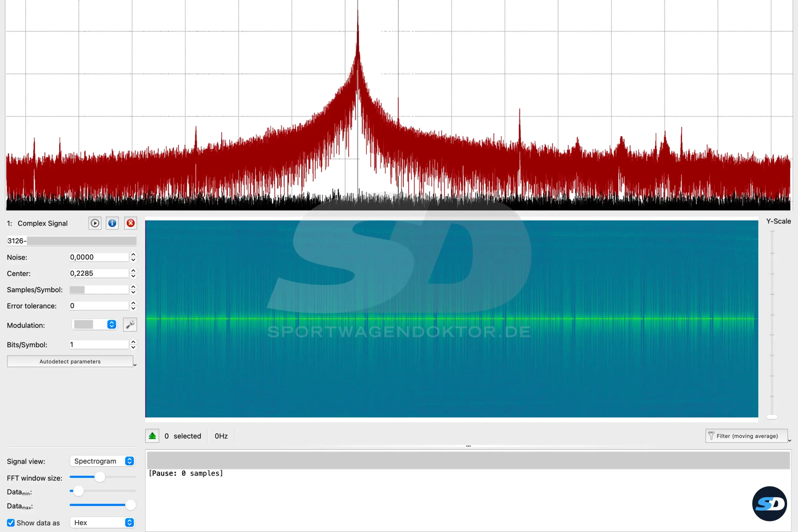This screenshot has height=532, width=798.
Task: Decrease Bits/Symbol stepper
Action: (x=133, y=347)
